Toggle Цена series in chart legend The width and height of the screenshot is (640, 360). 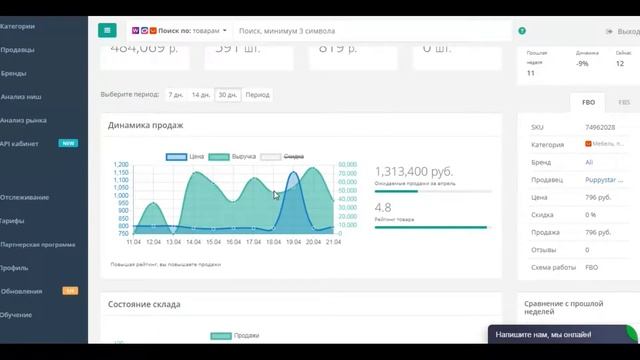tap(185, 157)
